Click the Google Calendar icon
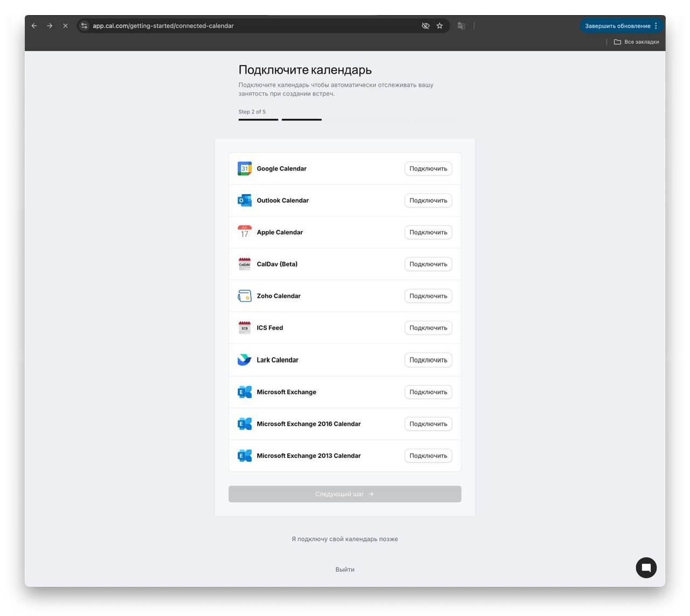Screen dimensions: 690x616 (245, 169)
